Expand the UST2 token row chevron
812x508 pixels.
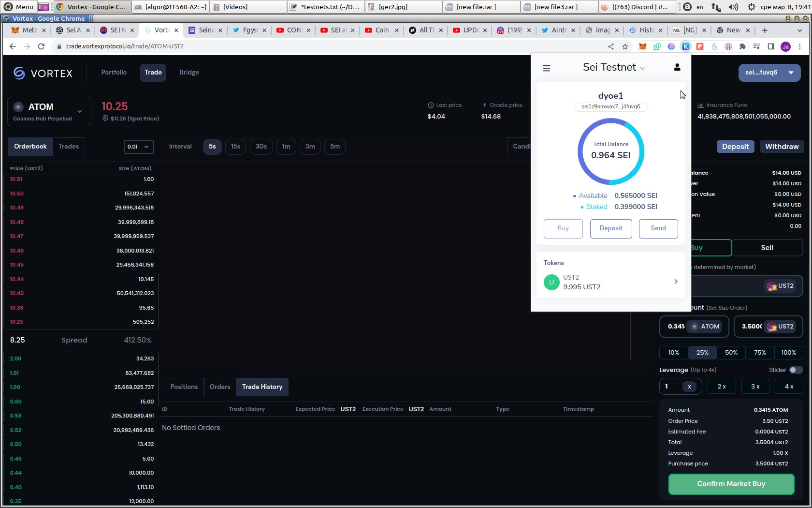(676, 282)
